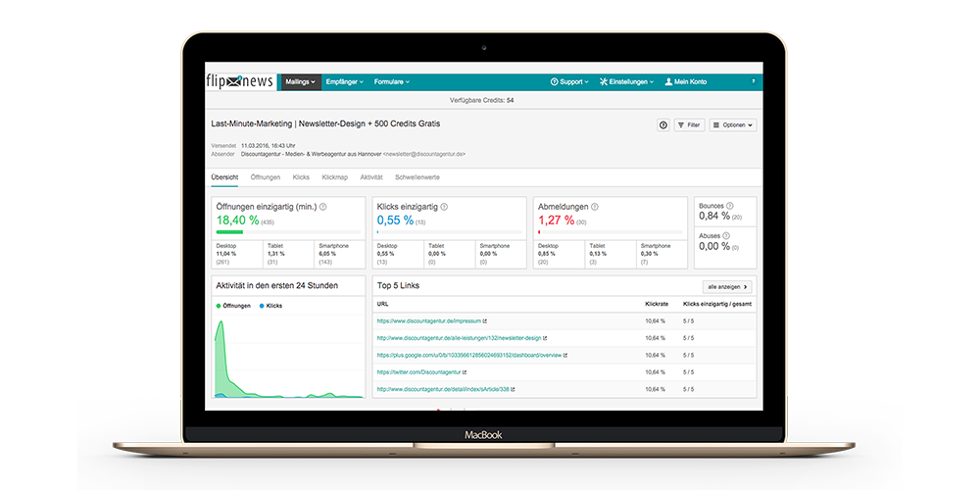Open the plus.google.com dashboard link

click(468, 355)
